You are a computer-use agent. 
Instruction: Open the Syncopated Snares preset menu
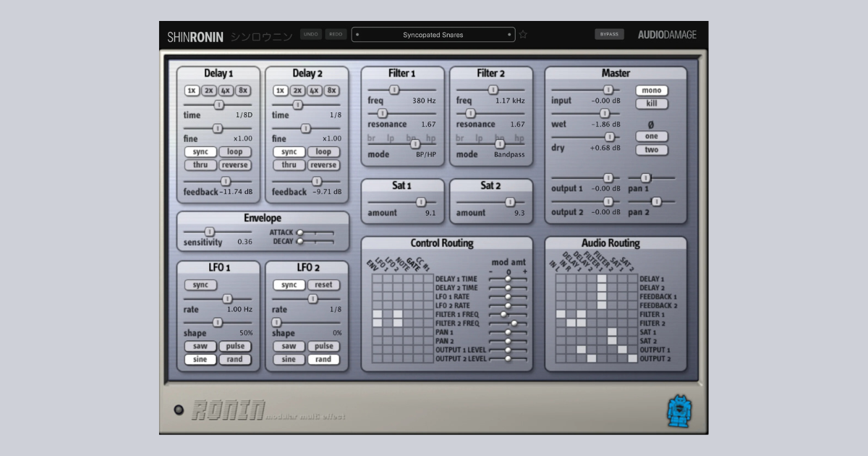433,35
